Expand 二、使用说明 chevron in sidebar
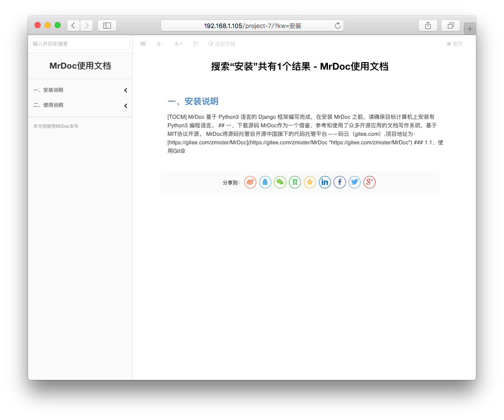 125,106
